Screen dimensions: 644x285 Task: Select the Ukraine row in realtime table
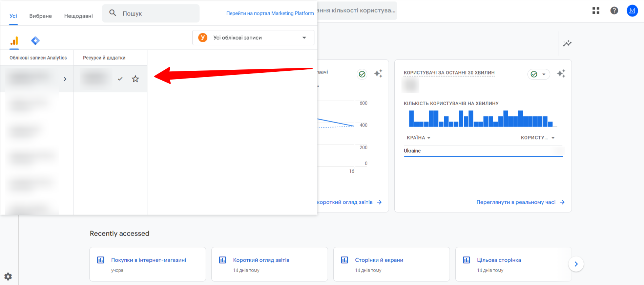tap(483, 151)
